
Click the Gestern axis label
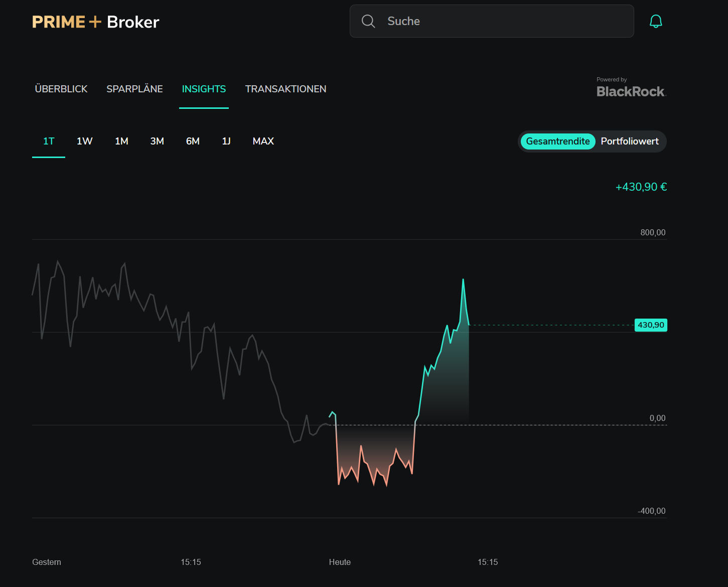point(47,562)
